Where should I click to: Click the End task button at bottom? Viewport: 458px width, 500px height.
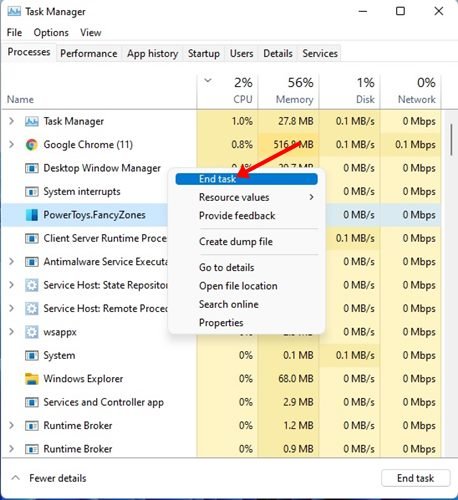pos(415,478)
